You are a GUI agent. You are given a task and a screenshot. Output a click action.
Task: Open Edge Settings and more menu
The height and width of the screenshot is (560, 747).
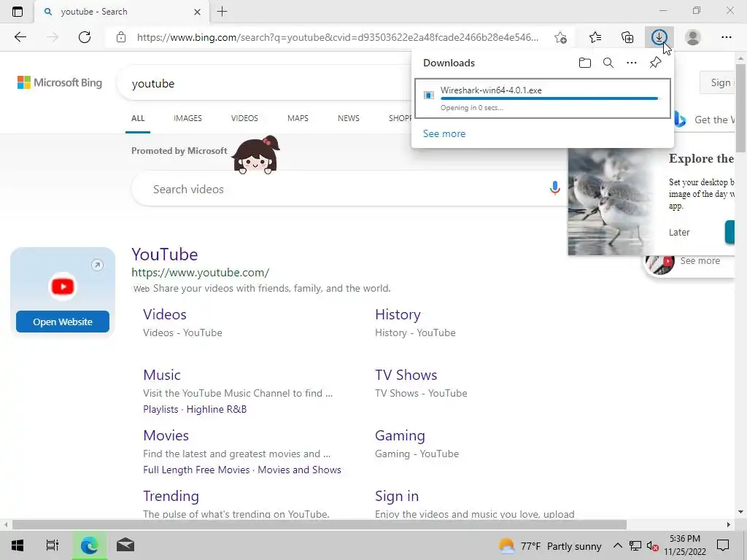coord(726,37)
